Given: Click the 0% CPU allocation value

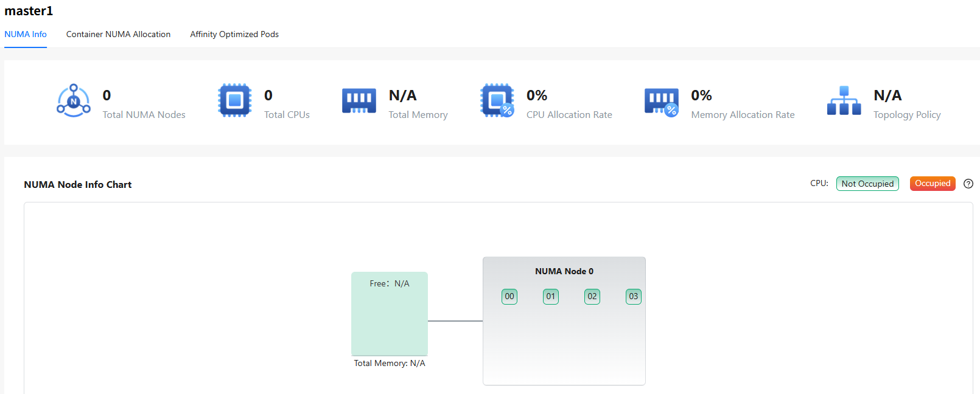Looking at the screenshot, I should [x=537, y=95].
